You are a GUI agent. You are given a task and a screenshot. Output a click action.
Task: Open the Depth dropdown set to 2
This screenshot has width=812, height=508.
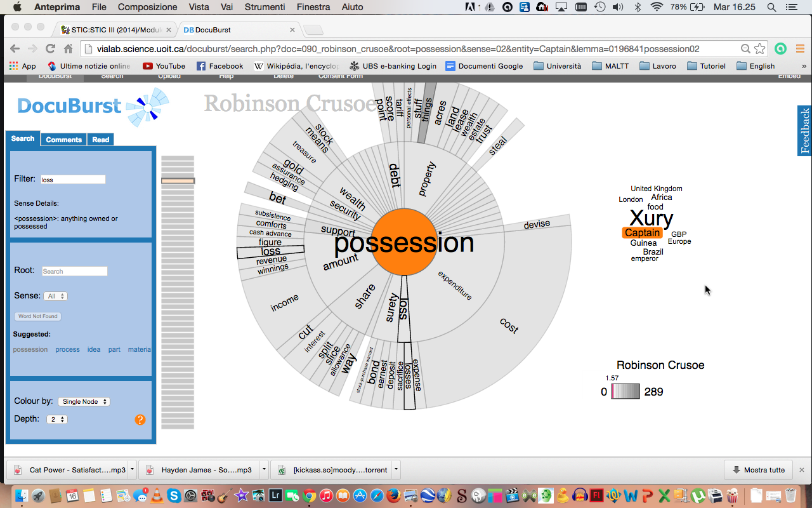(56, 419)
